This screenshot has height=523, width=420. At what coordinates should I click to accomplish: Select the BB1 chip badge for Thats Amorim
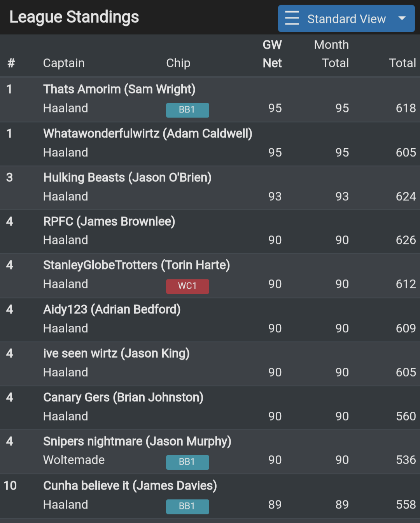[187, 110]
